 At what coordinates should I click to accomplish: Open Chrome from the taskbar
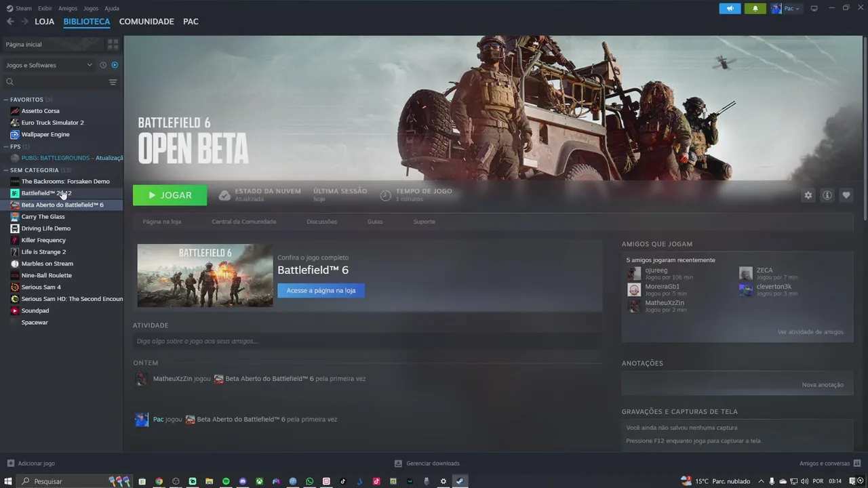point(159,481)
